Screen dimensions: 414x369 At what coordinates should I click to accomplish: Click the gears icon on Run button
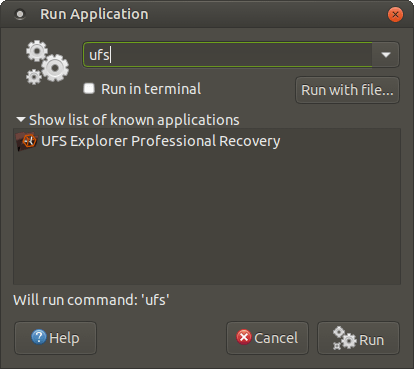[x=344, y=338]
